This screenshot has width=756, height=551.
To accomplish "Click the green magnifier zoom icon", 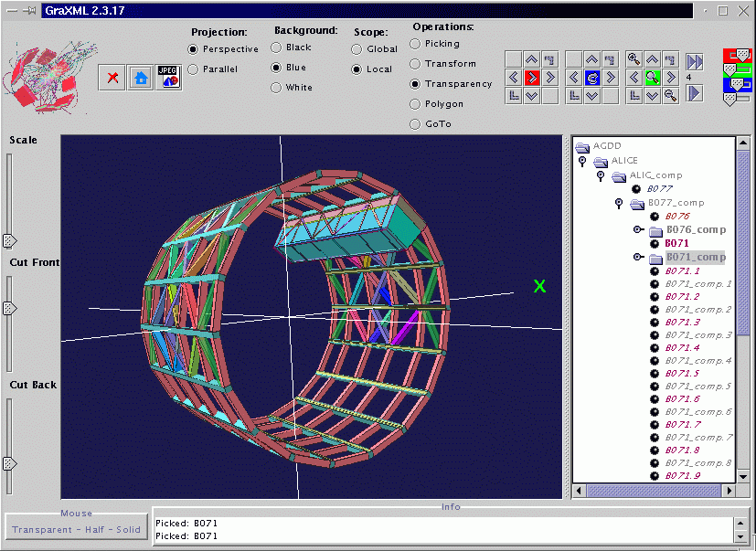I will coord(653,77).
